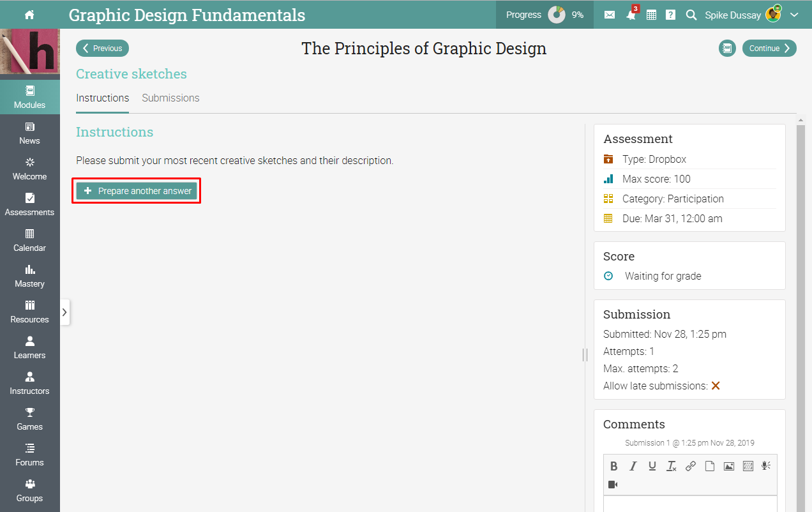Click Prepare another answer button
The height and width of the screenshot is (512, 812).
coord(137,191)
